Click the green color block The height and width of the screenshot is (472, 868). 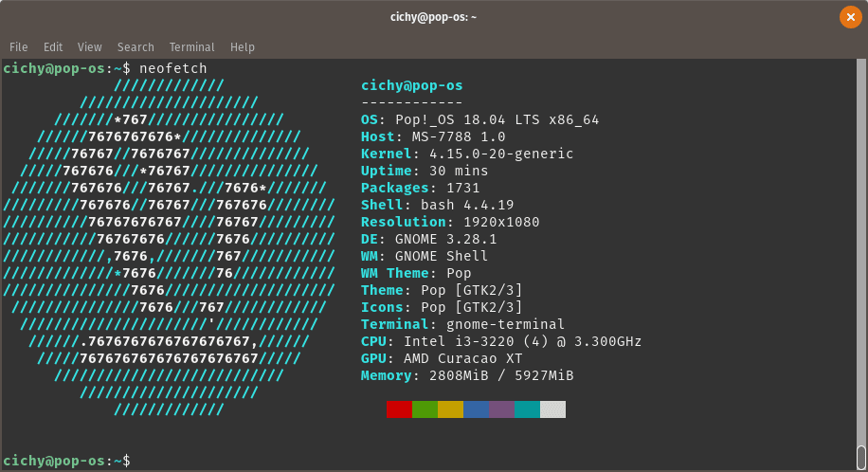tap(425, 409)
